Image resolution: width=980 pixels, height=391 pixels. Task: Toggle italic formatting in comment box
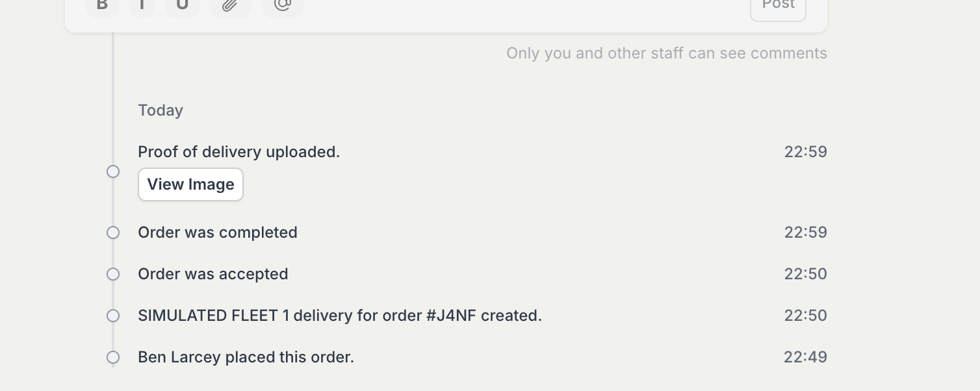142,5
